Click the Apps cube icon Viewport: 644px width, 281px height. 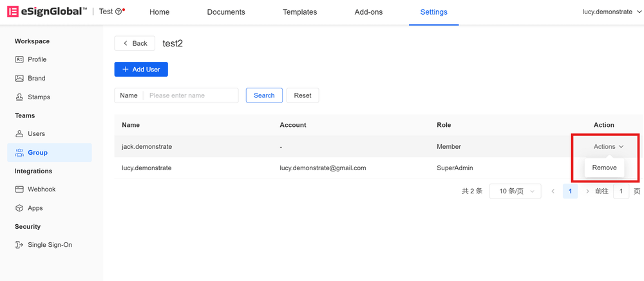pyautogui.click(x=19, y=208)
